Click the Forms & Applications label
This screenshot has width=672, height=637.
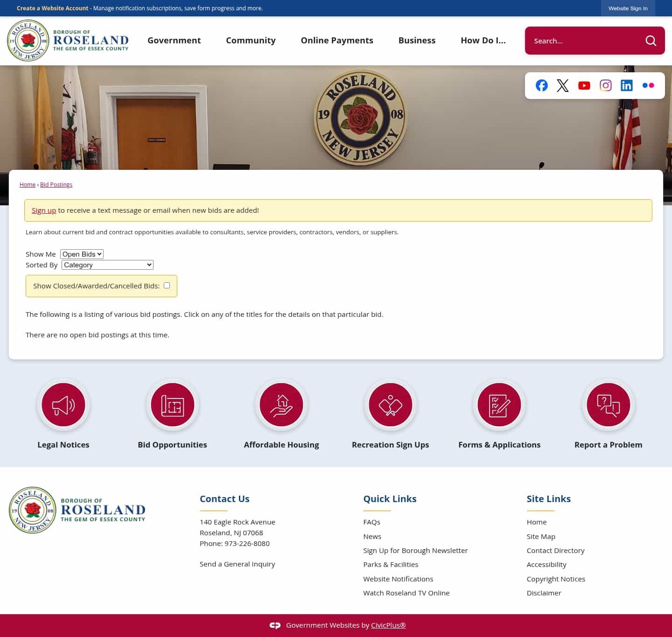[499, 445]
